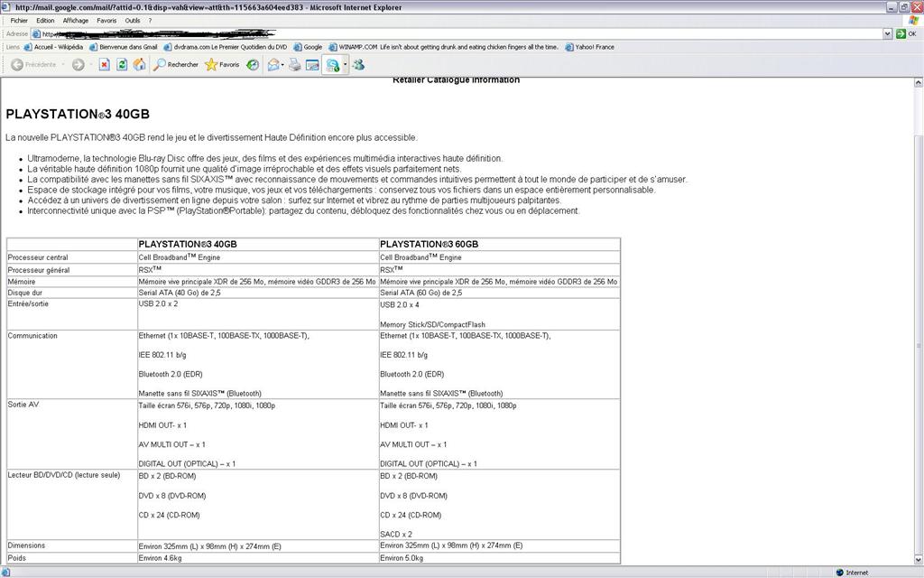Click the Windows flag logo icon
924x578 pixels.
[x=913, y=21]
